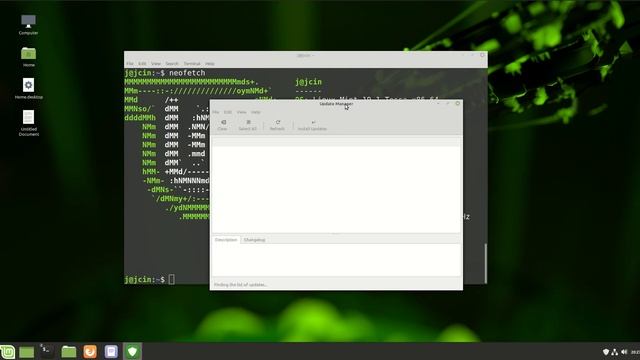The height and width of the screenshot is (360, 640).
Task: Select Computer desktop icon
Action: (x=28, y=24)
